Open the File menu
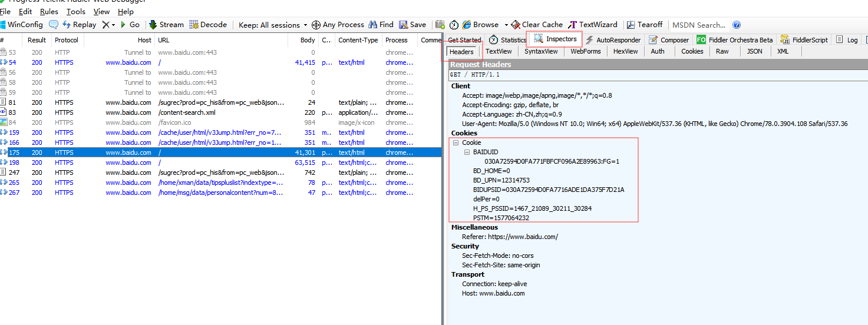868x325 pixels. 5,12
